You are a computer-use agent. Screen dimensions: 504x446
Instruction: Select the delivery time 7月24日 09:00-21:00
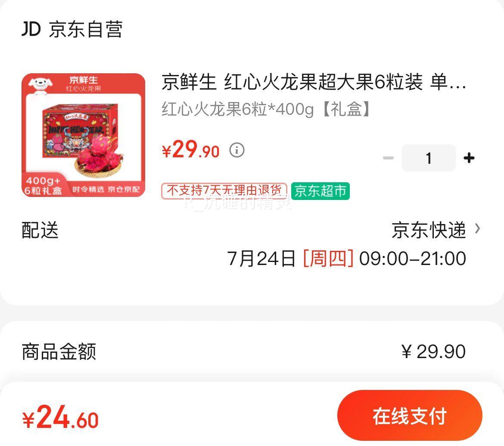346,259
